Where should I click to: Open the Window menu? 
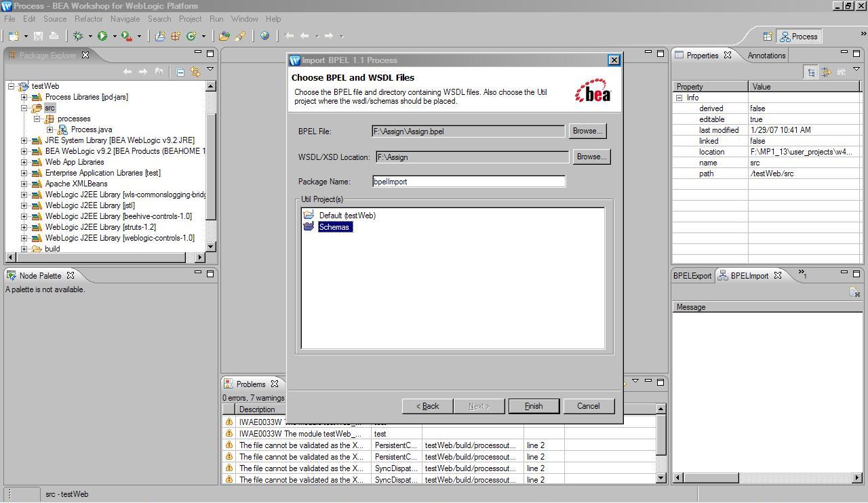244,19
